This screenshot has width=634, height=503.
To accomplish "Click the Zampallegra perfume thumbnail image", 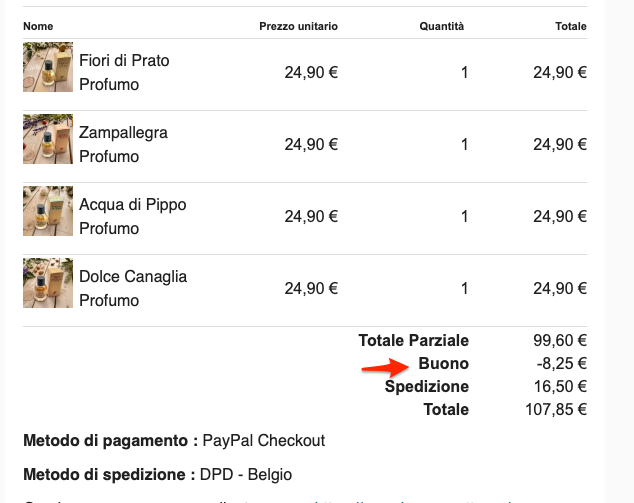I will coord(48,139).
